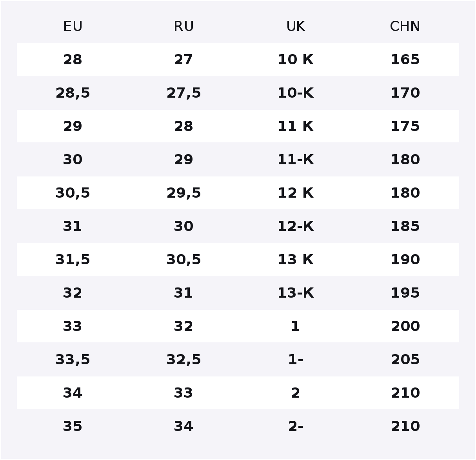Screen dimensions: 476x460
Task: Select CHN size 175 cell
Action: click(405, 126)
